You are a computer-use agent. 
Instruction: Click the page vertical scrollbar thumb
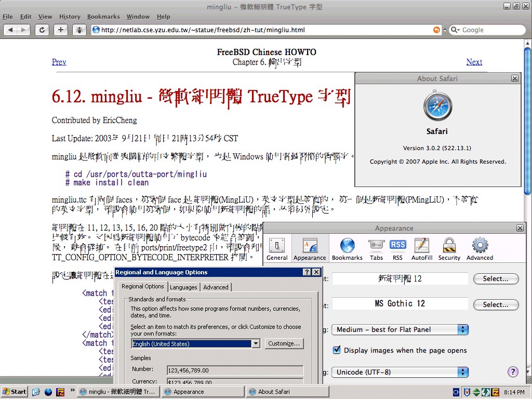[528, 121]
